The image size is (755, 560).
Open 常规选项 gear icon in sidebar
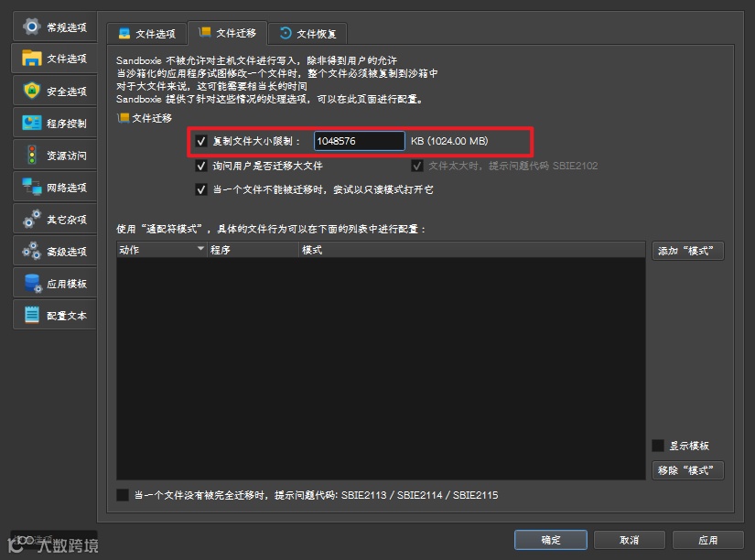(x=32, y=27)
